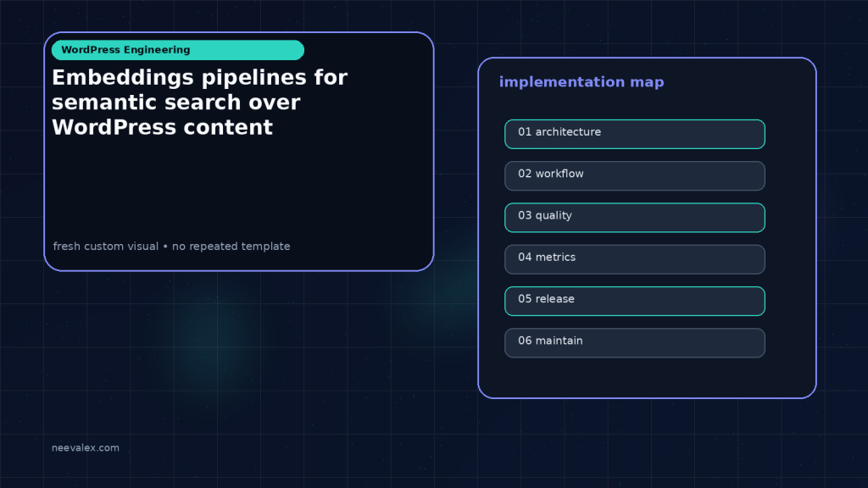Open the 01 architecture step

tap(634, 134)
